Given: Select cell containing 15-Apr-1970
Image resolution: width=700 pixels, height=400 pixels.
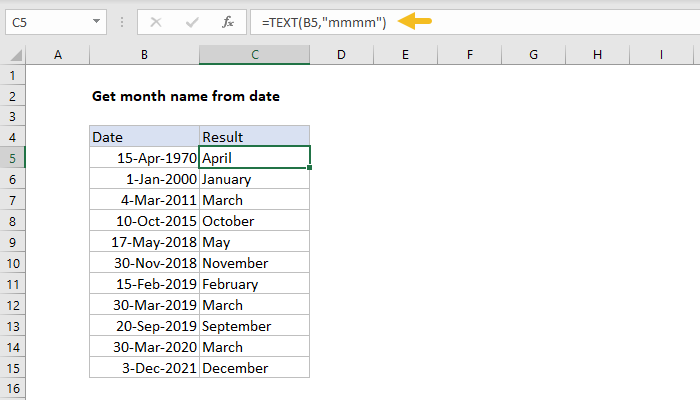Looking at the screenshot, I should tap(144, 157).
